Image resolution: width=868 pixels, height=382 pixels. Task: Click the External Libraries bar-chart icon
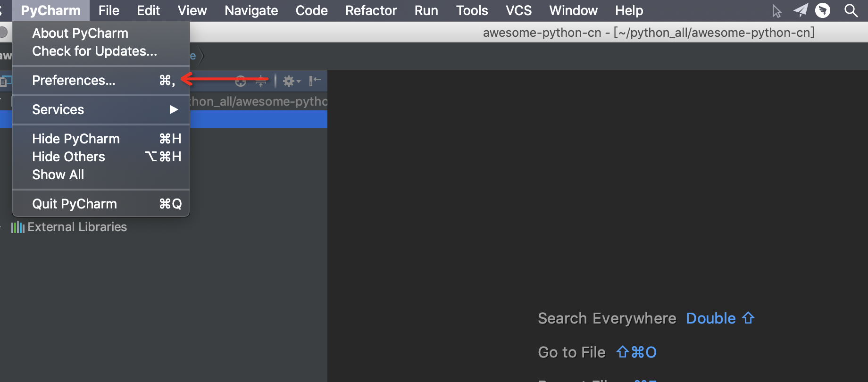(18, 227)
